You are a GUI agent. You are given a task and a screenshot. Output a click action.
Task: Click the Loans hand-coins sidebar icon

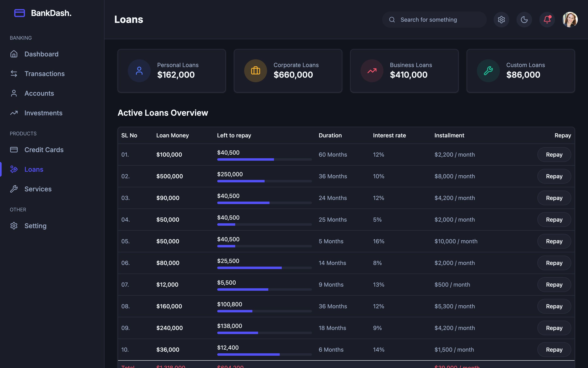pyautogui.click(x=14, y=169)
